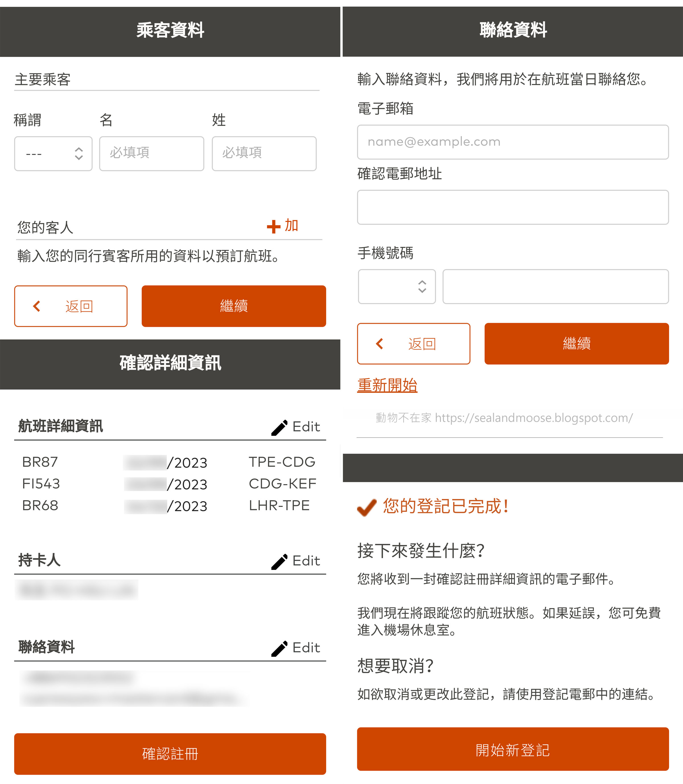Click Edit for 持卡人 section
This screenshot has height=784, width=683.
(306, 561)
